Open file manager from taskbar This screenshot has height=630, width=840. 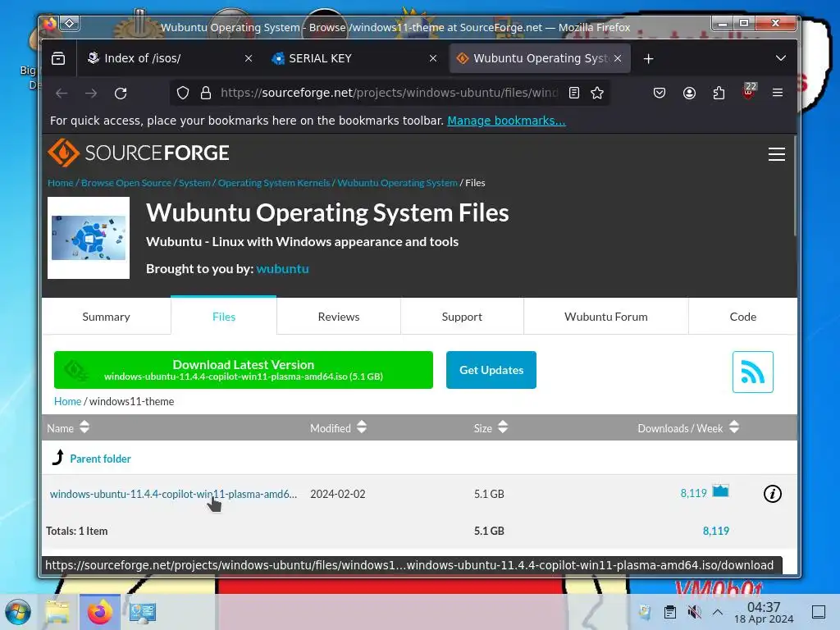coord(57,612)
